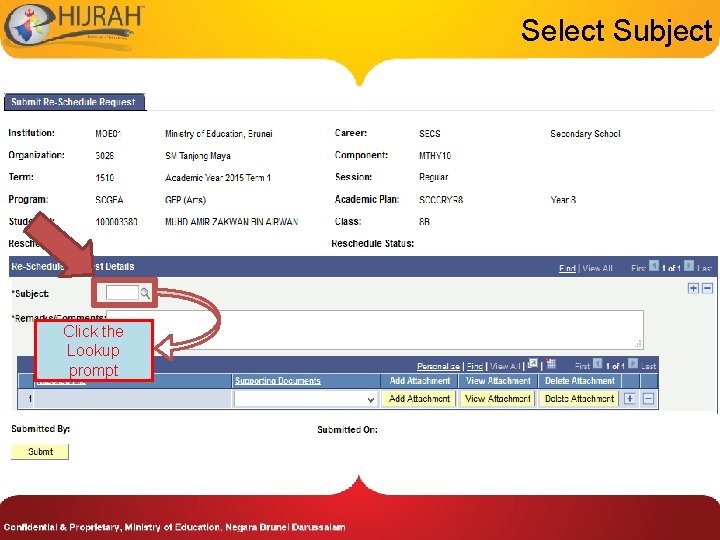The width and height of the screenshot is (720, 540).
Task: Click the Reschedule Status label
Action: tap(372, 243)
